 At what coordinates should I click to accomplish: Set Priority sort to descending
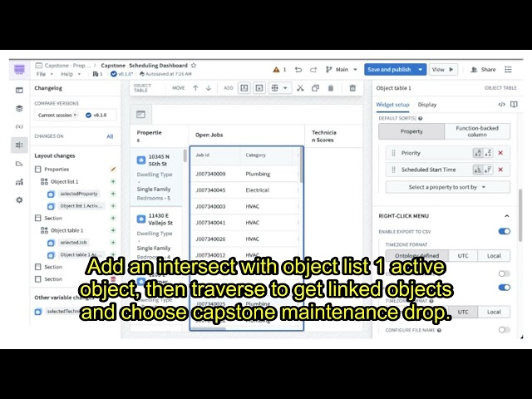[488, 153]
